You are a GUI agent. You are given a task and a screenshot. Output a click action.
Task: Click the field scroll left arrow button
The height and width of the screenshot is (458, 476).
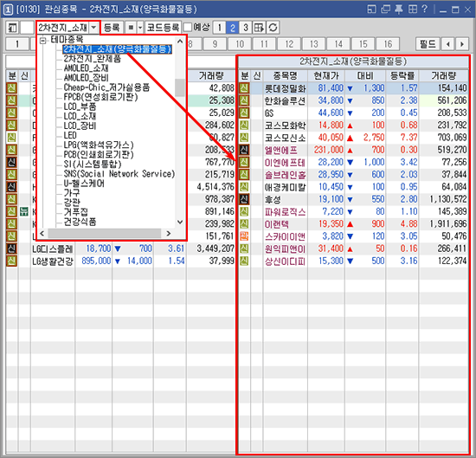[x=448, y=44]
